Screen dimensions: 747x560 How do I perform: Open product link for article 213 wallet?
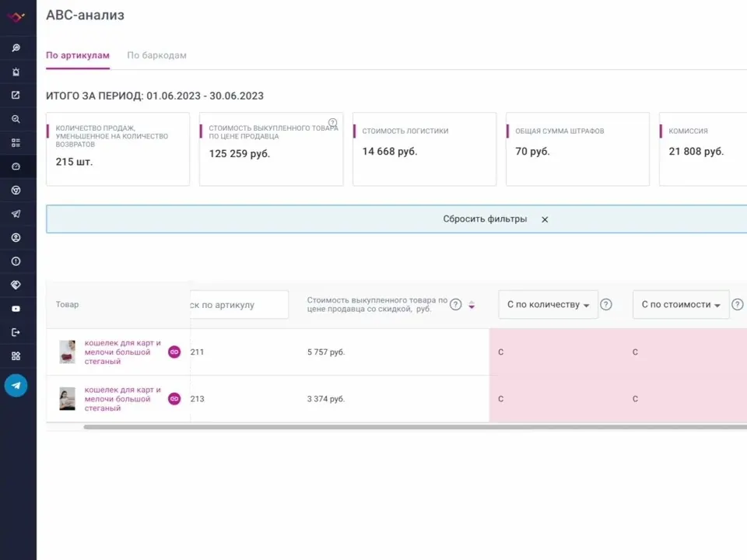point(122,398)
